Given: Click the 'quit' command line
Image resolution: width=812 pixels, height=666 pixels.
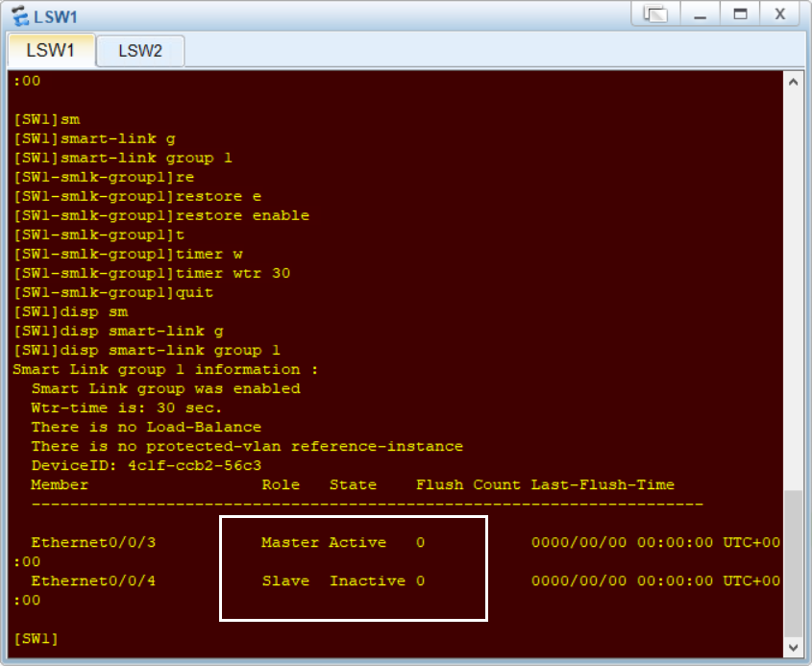Looking at the screenshot, I should coord(113,292).
